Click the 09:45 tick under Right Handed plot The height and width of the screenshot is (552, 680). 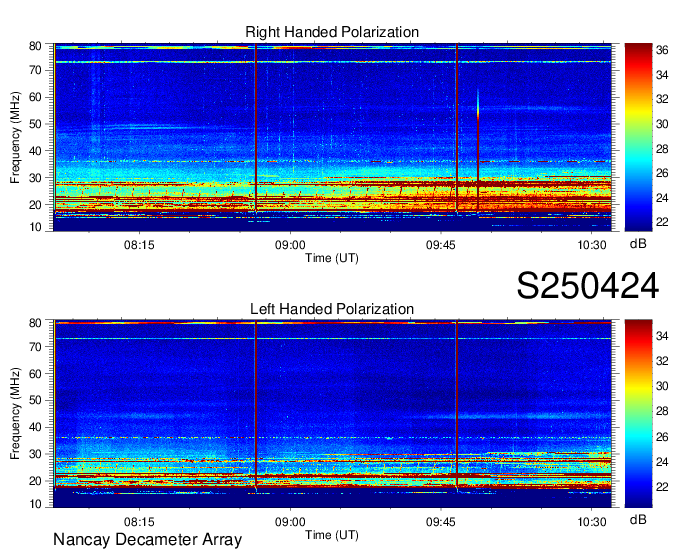(441, 245)
